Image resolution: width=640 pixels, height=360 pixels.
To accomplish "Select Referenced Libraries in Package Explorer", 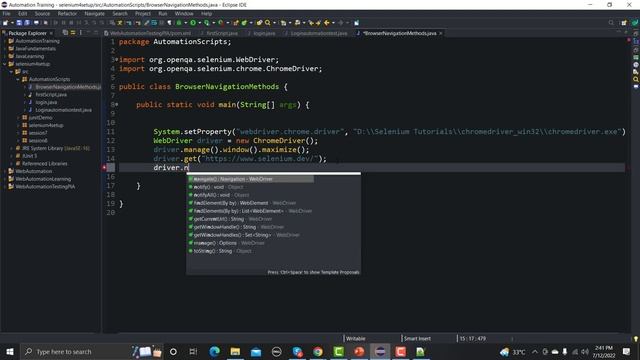I will [x=44, y=163].
